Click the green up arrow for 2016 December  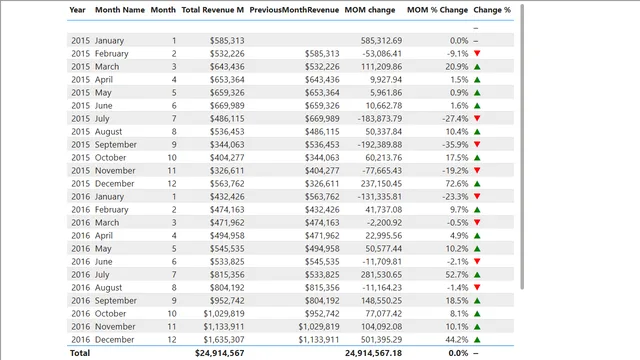tap(477, 340)
